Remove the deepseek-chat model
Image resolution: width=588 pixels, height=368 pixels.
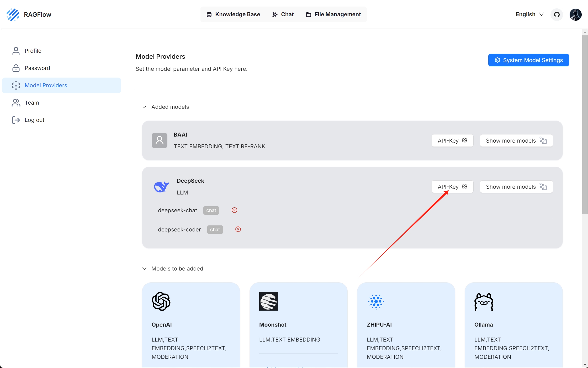tap(234, 210)
